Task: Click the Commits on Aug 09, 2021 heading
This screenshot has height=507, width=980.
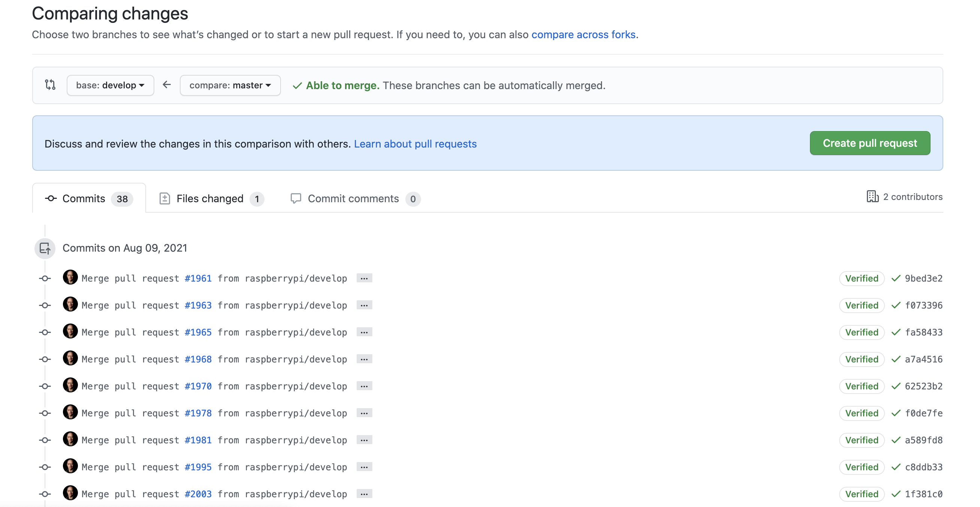Action: 125,248
